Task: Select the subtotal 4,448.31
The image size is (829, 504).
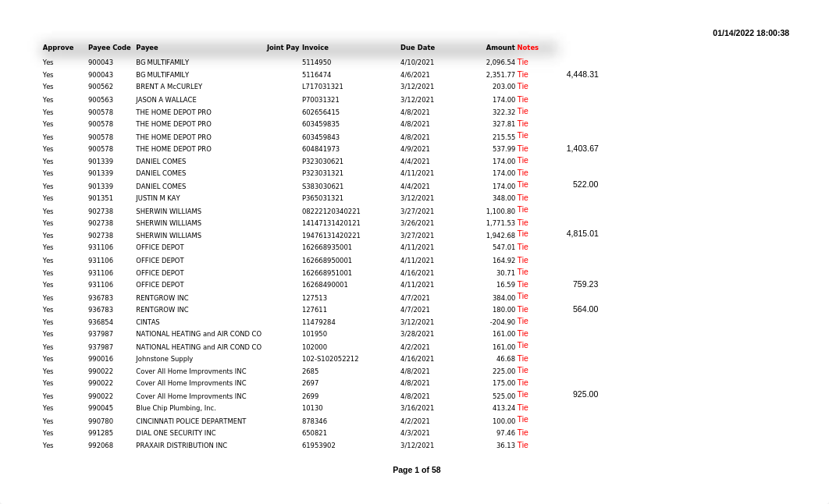Action: (582, 74)
